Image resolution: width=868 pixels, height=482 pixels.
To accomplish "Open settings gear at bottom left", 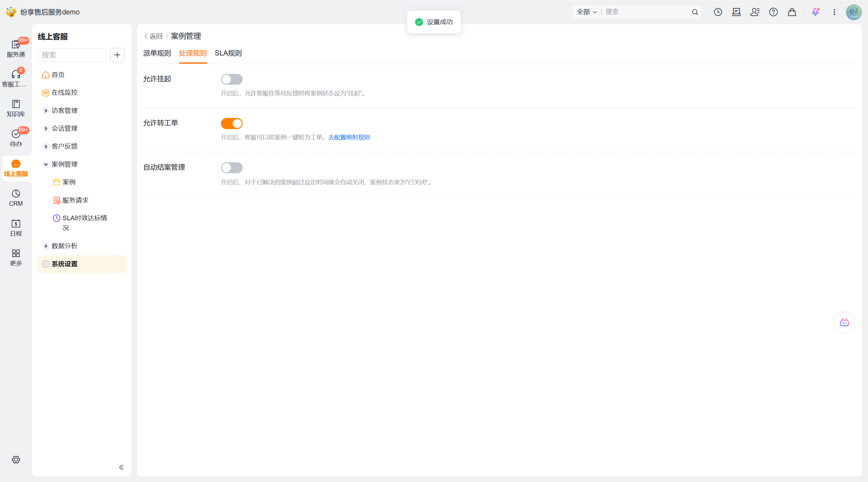I will [16, 459].
